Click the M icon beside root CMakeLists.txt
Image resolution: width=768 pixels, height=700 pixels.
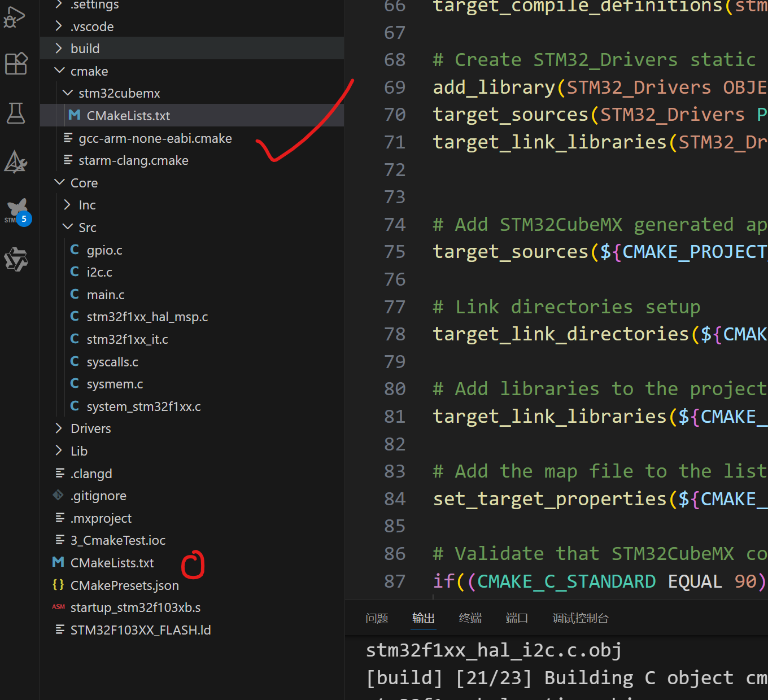[58, 562]
